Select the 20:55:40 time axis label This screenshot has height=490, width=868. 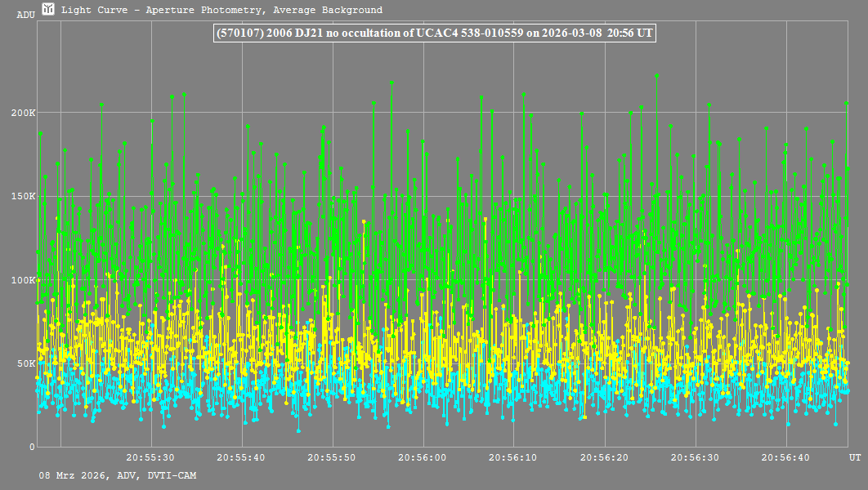[241, 458]
